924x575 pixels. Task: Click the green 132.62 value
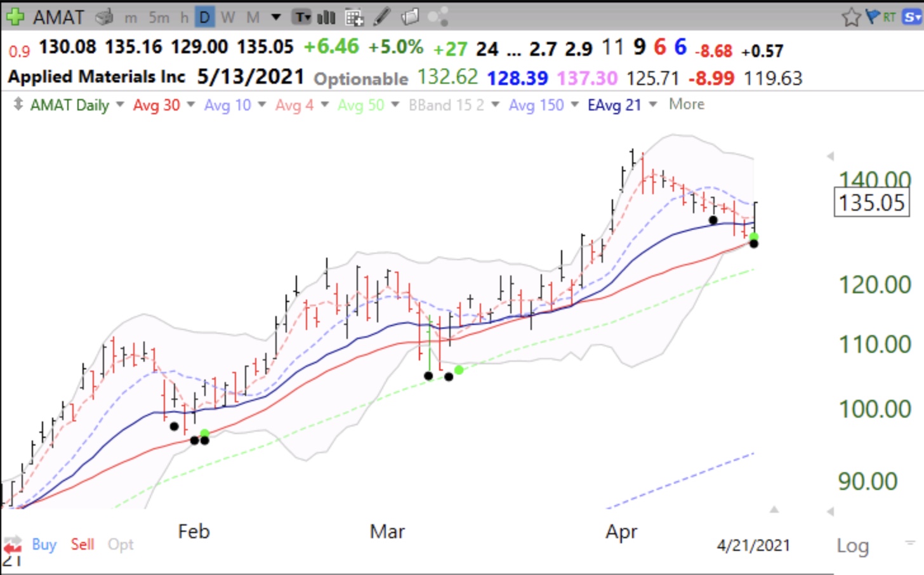[x=447, y=77]
